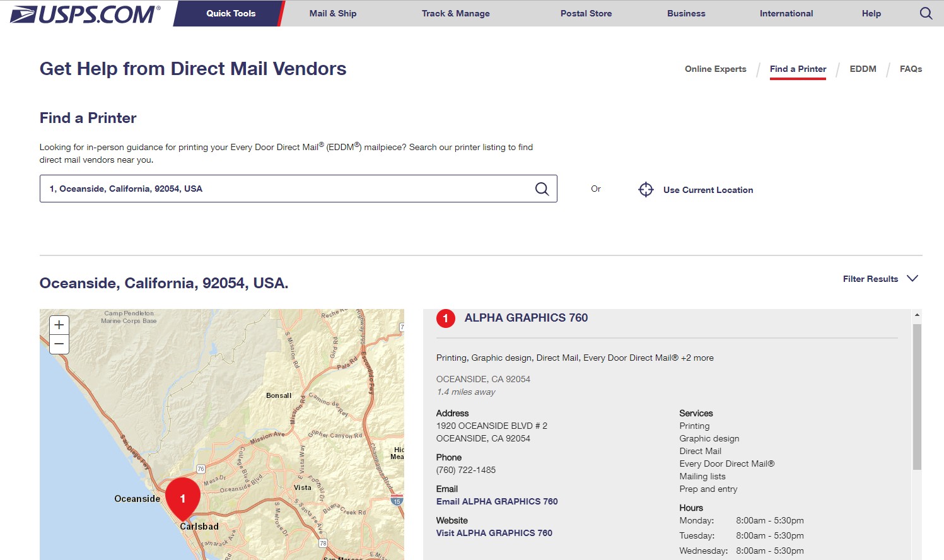
Task: Zoom in on the map
Action: pyautogui.click(x=59, y=325)
